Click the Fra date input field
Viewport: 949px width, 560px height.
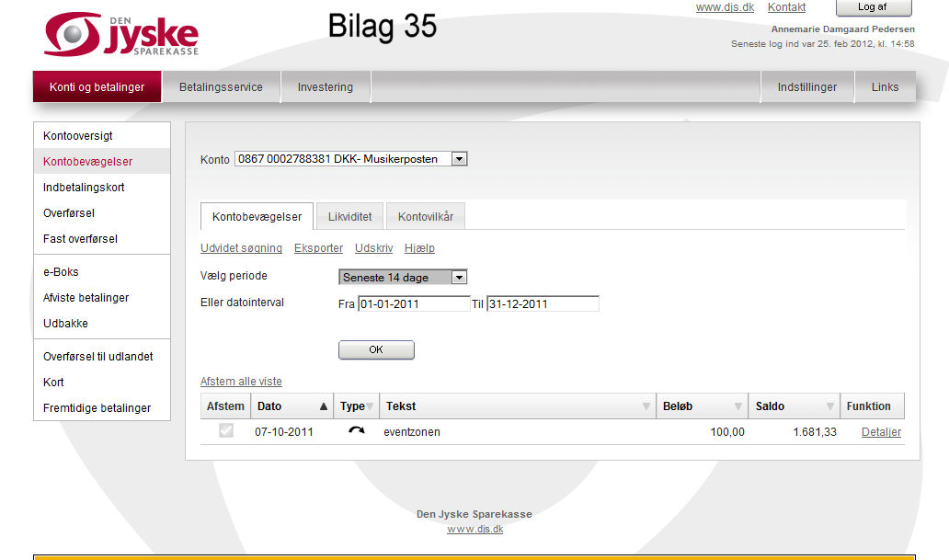[x=414, y=303]
